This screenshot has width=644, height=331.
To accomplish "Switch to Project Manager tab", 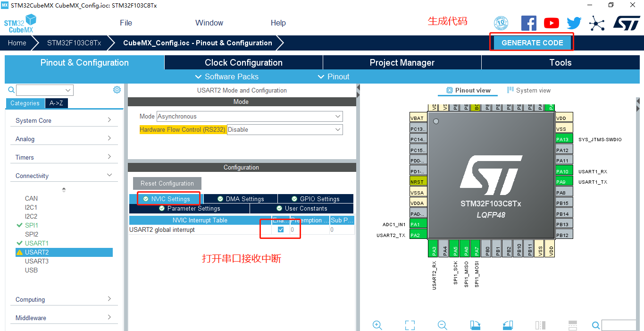I will click(x=402, y=62).
